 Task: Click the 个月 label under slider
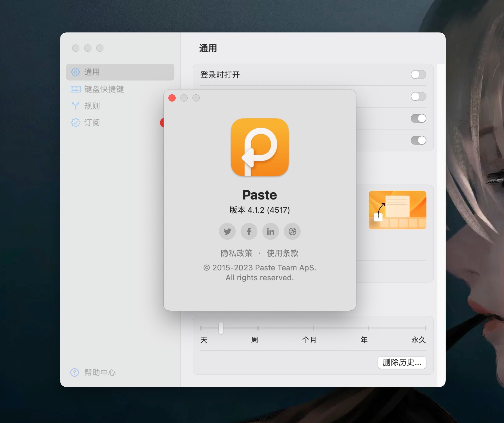click(x=309, y=340)
